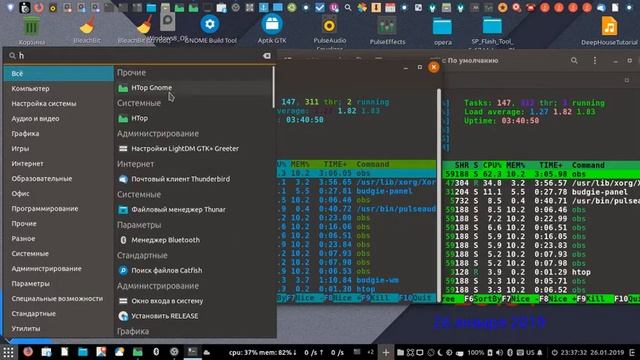Open PulseEffects desktop icon

pos(387,31)
